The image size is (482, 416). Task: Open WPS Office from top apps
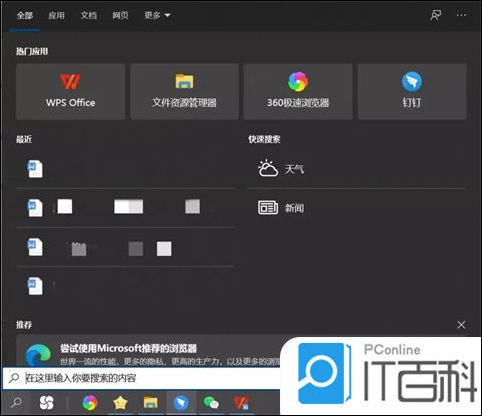pos(70,92)
